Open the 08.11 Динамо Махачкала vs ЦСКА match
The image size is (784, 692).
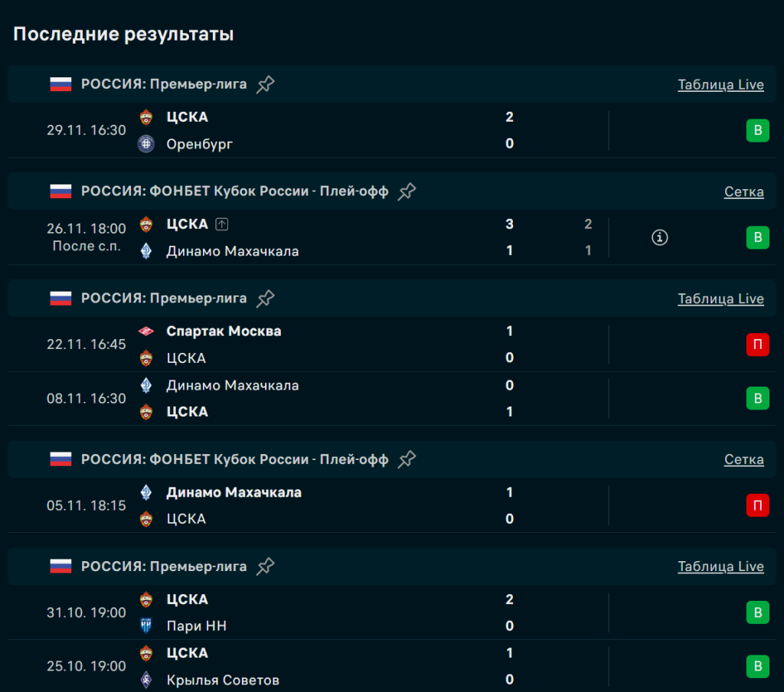(322, 398)
